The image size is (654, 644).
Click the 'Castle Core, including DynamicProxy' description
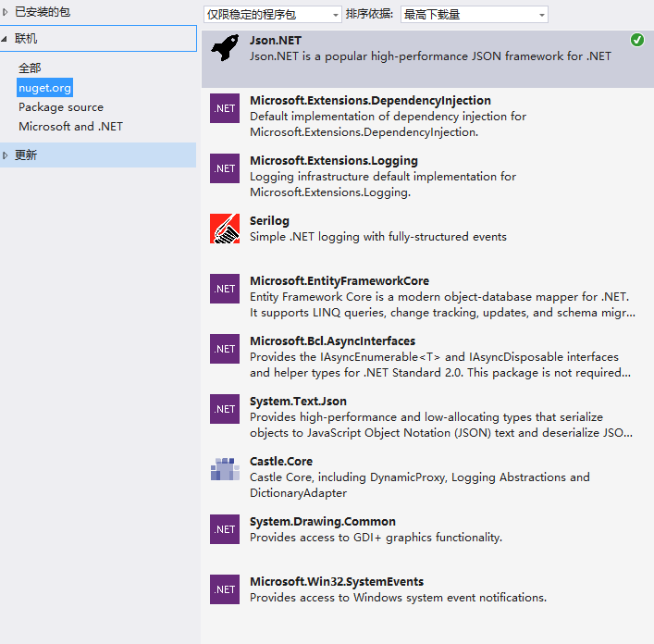[x=420, y=485]
